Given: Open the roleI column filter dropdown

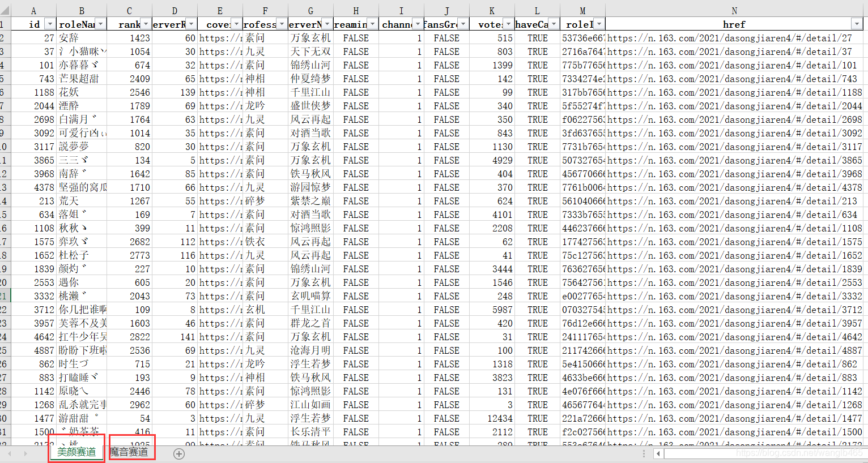Looking at the screenshot, I should (599, 24).
